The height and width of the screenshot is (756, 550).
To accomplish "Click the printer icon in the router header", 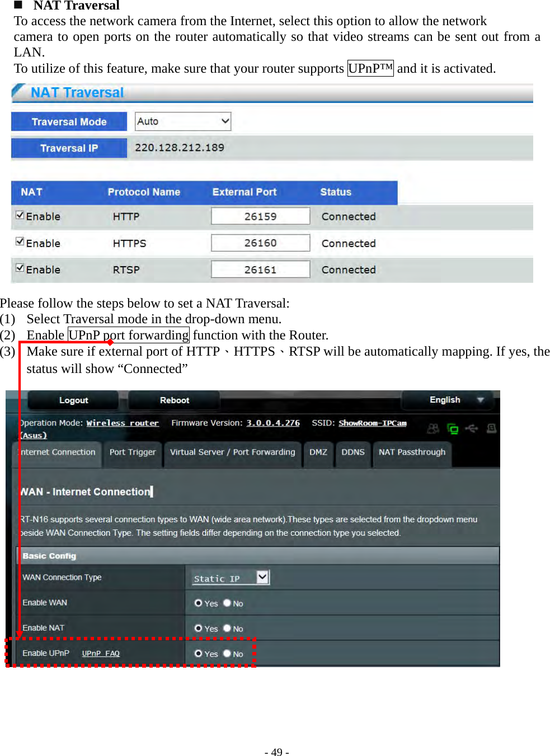I will click(491, 428).
